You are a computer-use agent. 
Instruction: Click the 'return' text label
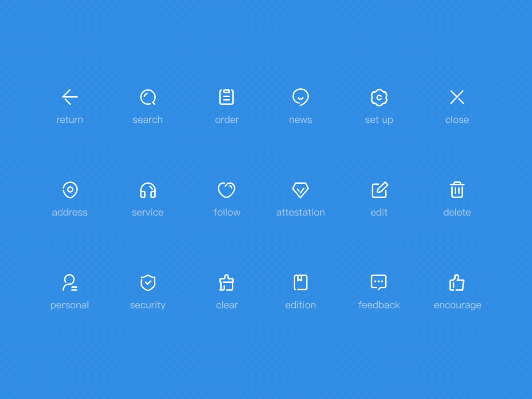(70, 120)
